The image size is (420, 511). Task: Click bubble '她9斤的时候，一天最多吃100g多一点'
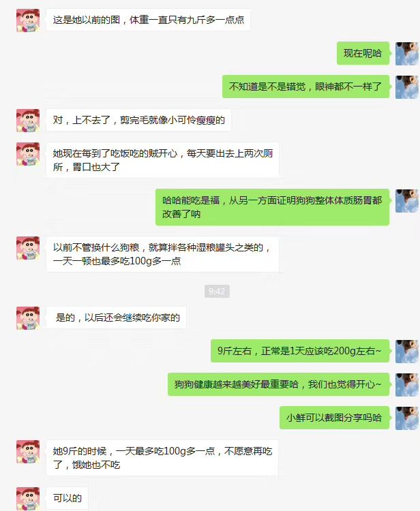162,458
